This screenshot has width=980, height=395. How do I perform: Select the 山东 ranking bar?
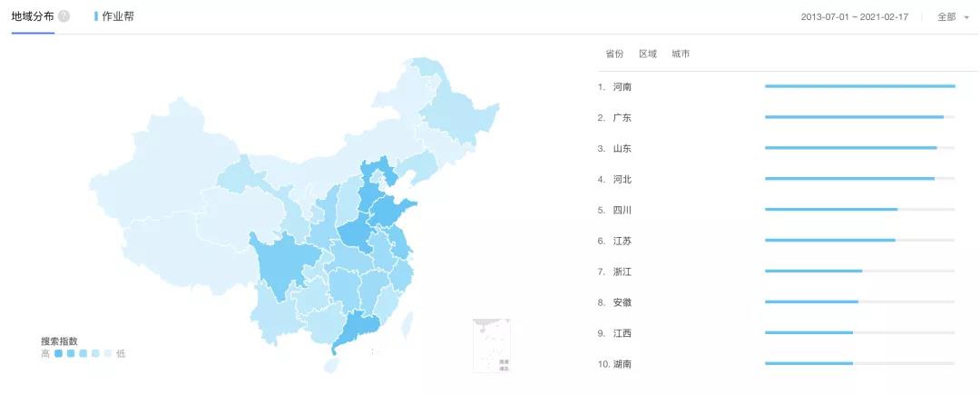click(x=850, y=148)
